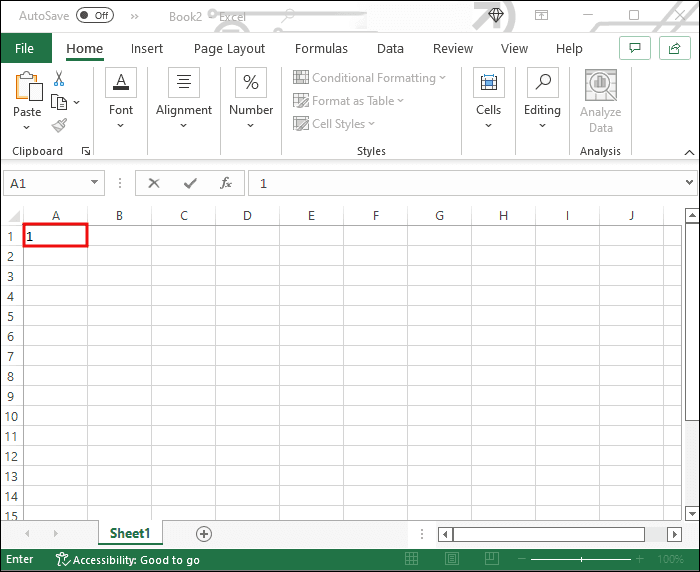Open Clipboard dialog launcher

[86, 151]
